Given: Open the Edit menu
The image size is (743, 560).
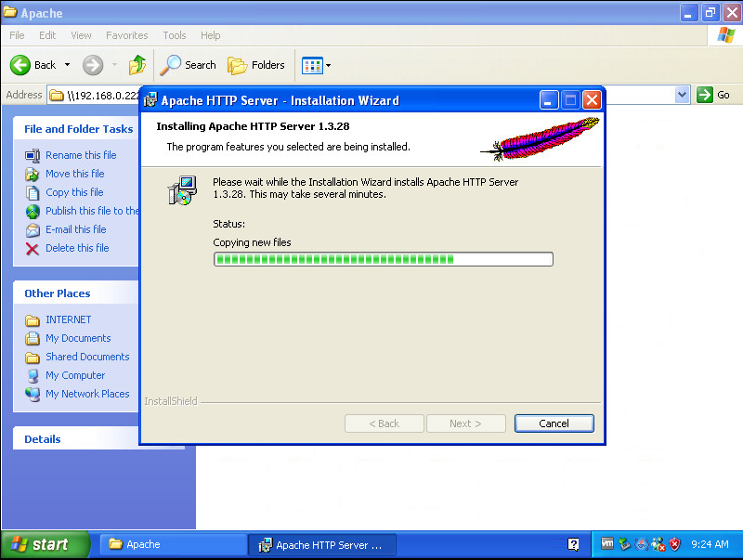Looking at the screenshot, I should click(47, 35).
